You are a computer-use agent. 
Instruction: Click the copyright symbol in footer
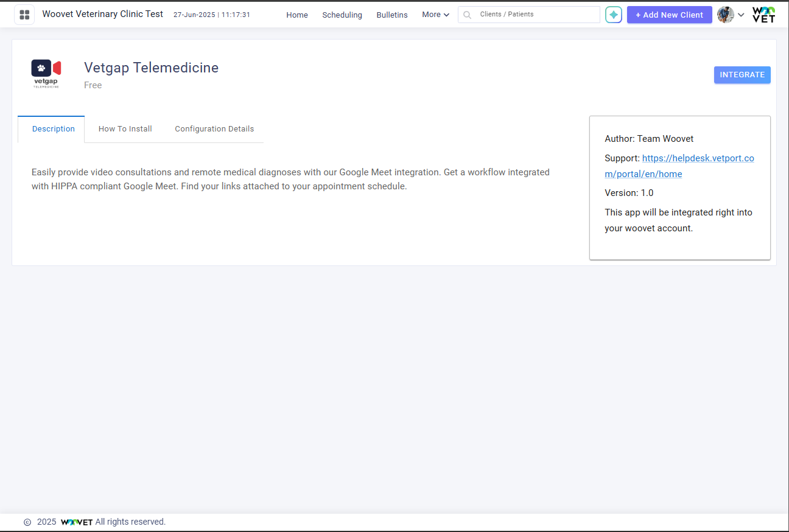[x=27, y=522]
